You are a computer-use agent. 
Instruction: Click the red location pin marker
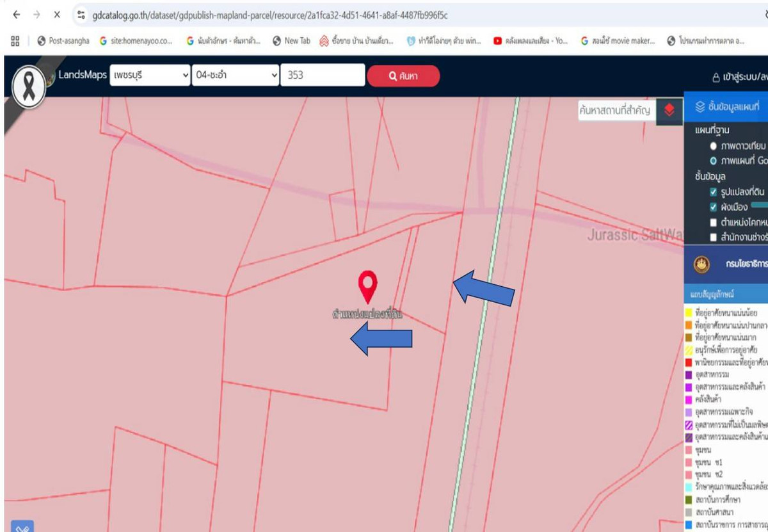click(367, 287)
